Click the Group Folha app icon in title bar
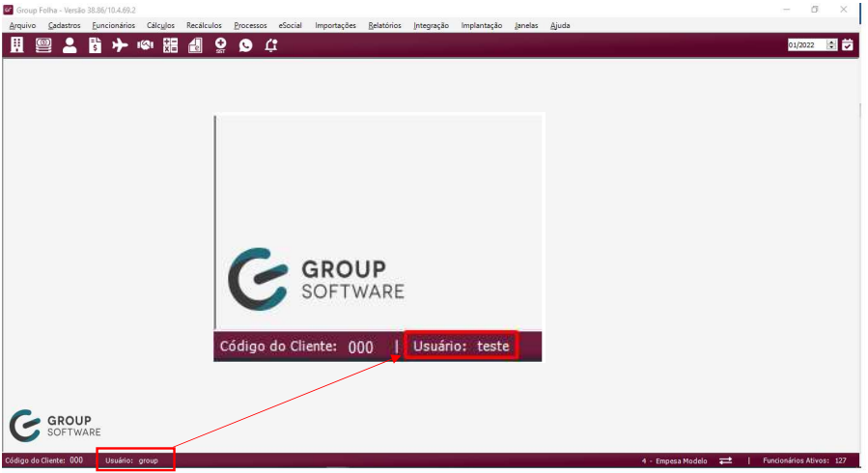 tap(8, 10)
